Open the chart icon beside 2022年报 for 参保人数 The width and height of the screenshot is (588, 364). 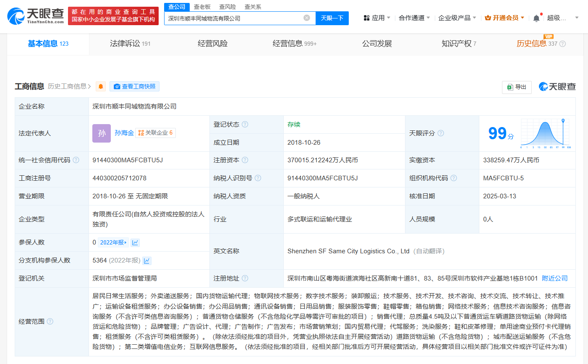[135, 242]
